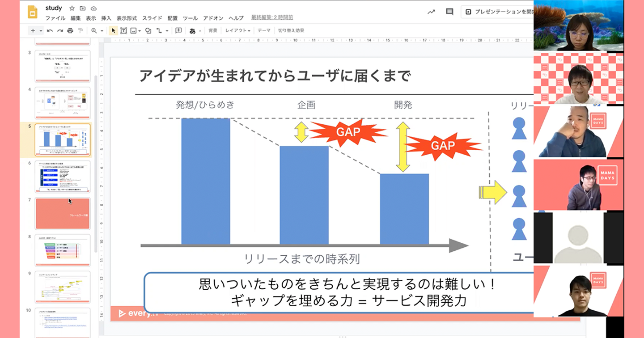Open the 配置 menu

[172, 18]
